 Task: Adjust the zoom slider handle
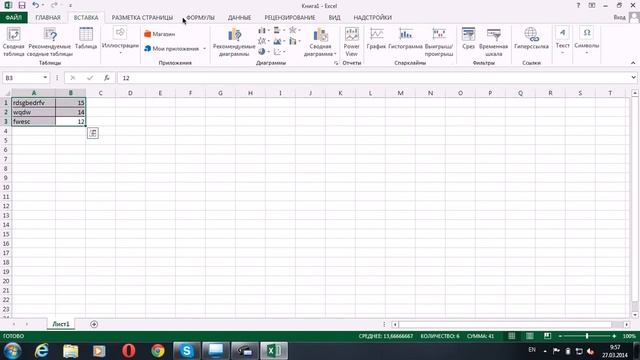point(587,336)
